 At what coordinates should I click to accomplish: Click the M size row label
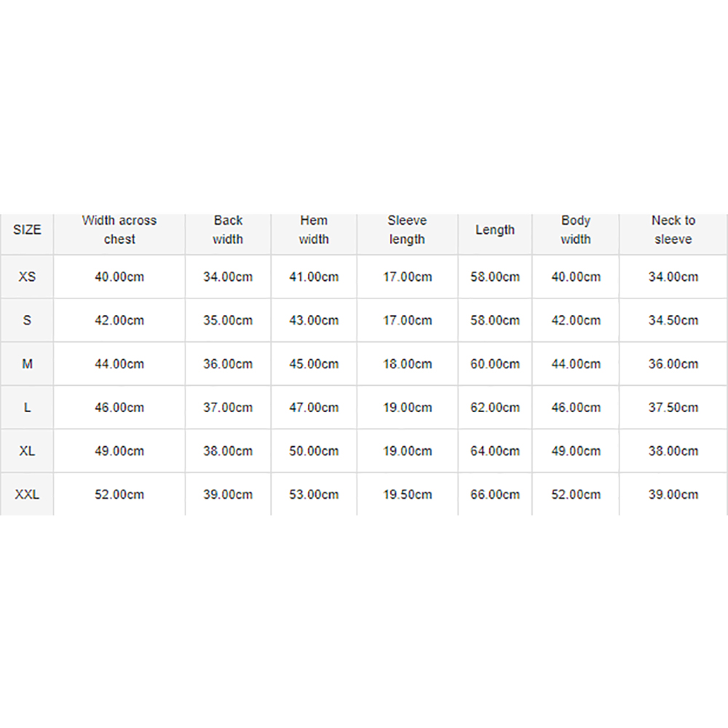(x=27, y=364)
